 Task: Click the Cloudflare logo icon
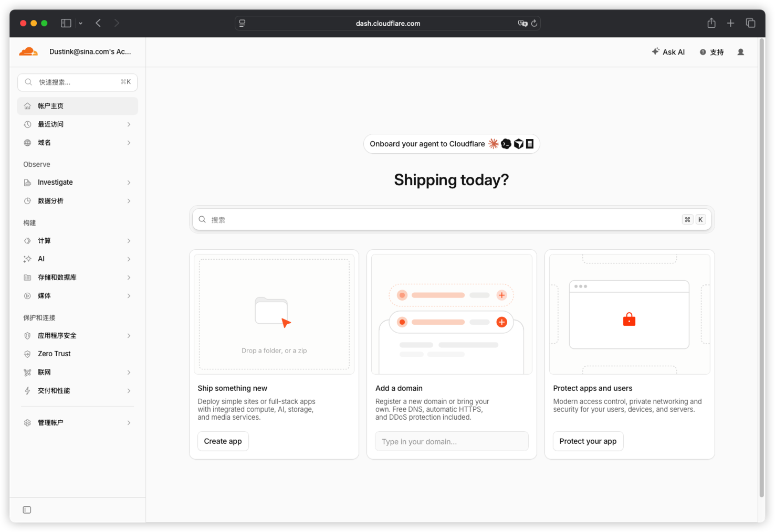[x=28, y=51]
